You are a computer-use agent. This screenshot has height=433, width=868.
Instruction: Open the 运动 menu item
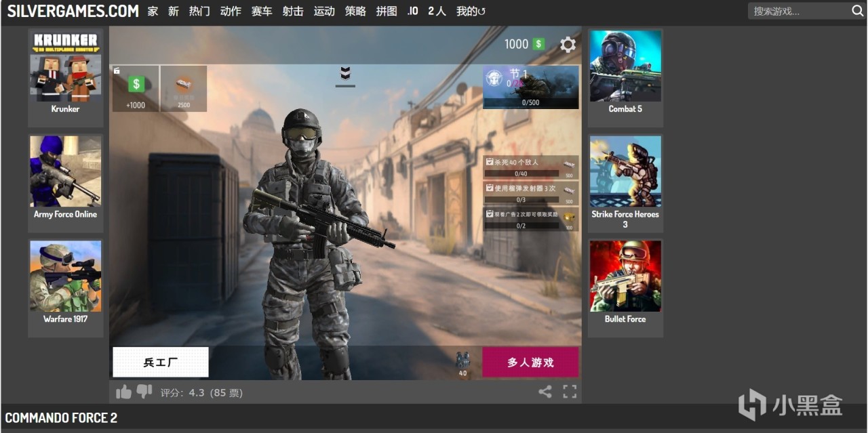point(324,11)
